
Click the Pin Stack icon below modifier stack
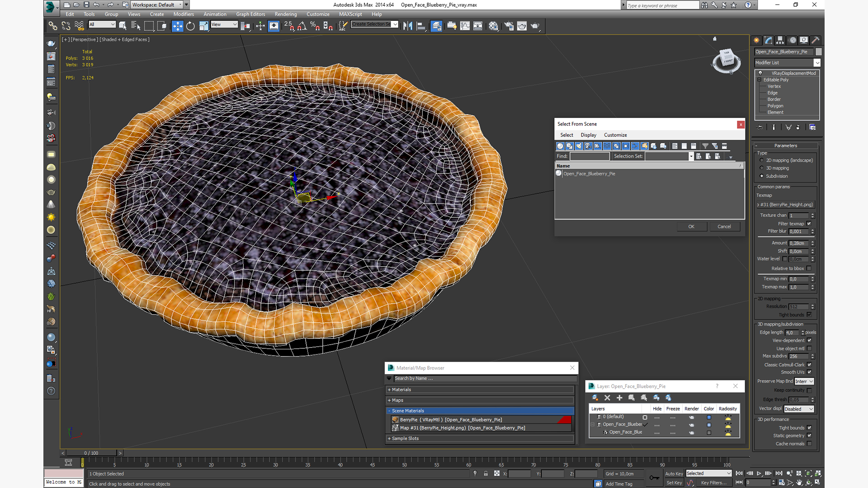coord(760,127)
